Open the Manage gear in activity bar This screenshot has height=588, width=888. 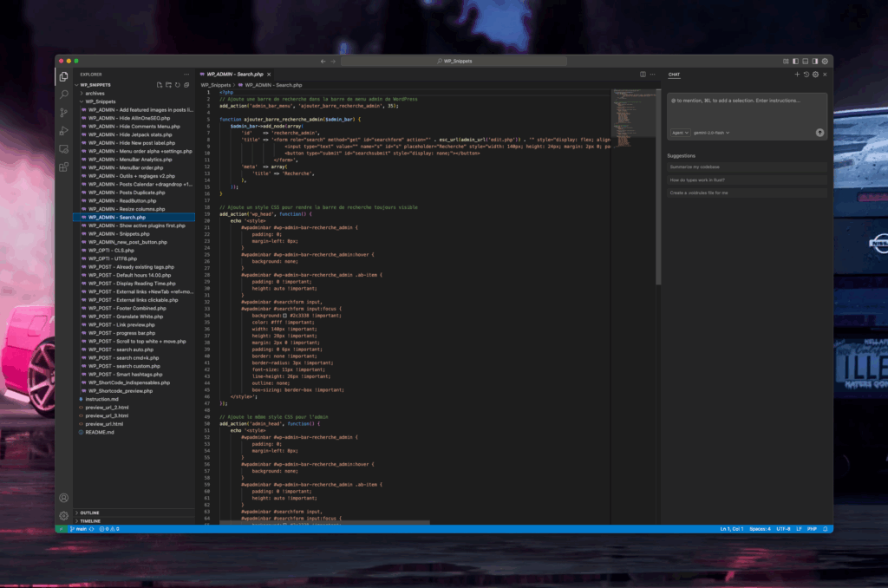[x=63, y=515]
